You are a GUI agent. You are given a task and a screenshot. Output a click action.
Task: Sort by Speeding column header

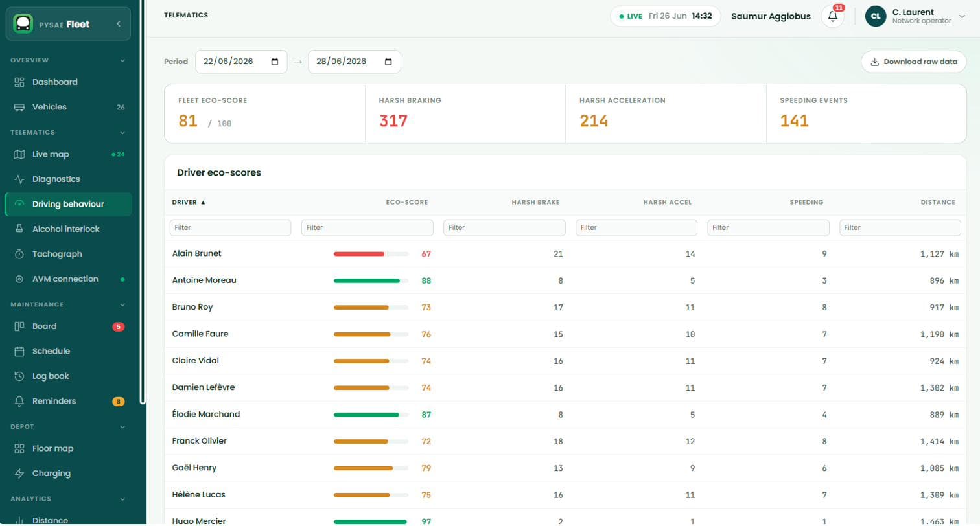click(806, 202)
